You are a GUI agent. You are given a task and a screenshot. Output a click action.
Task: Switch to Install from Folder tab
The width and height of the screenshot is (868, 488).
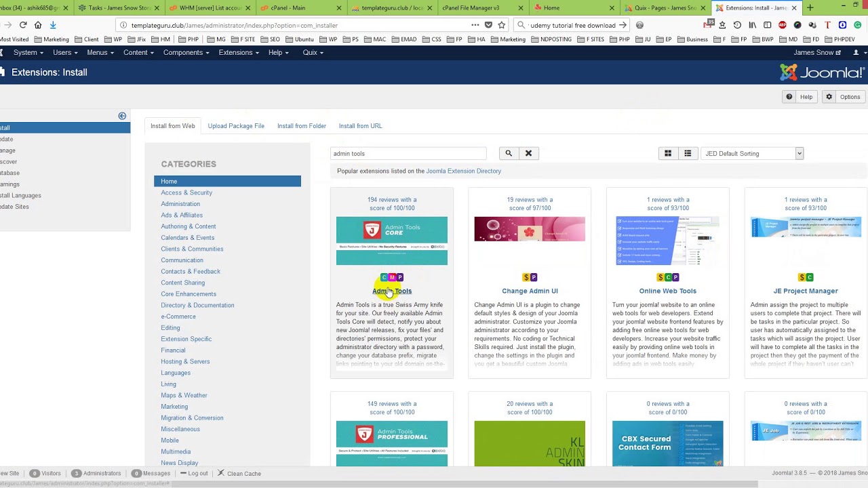(x=302, y=126)
